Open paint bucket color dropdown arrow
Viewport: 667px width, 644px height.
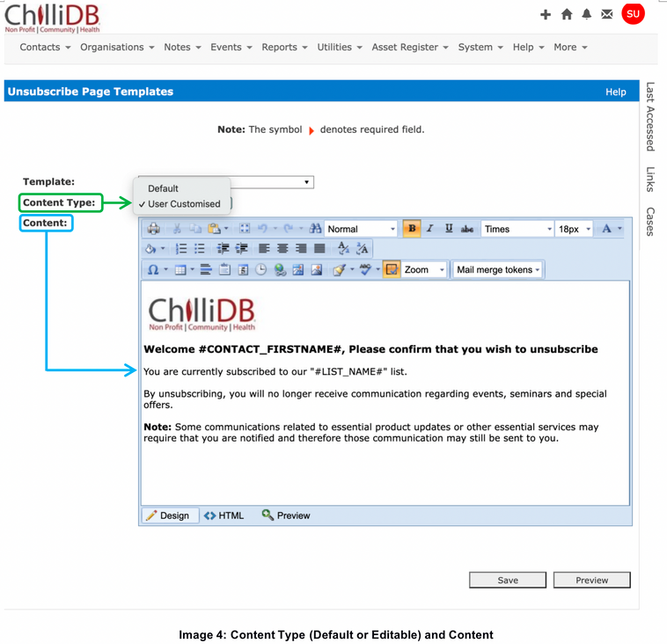pos(163,249)
